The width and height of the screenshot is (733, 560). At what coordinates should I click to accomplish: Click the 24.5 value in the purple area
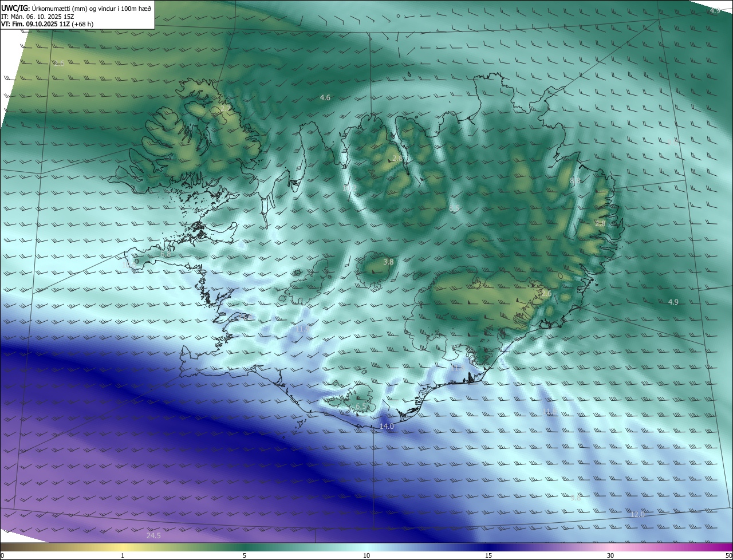point(153,535)
